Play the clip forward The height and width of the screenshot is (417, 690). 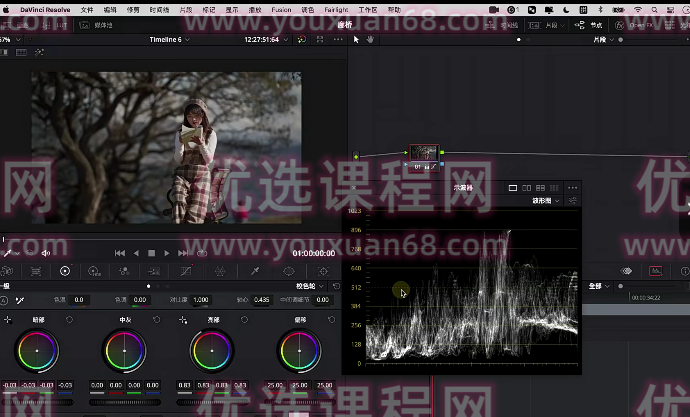pyautogui.click(x=166, y=253)
